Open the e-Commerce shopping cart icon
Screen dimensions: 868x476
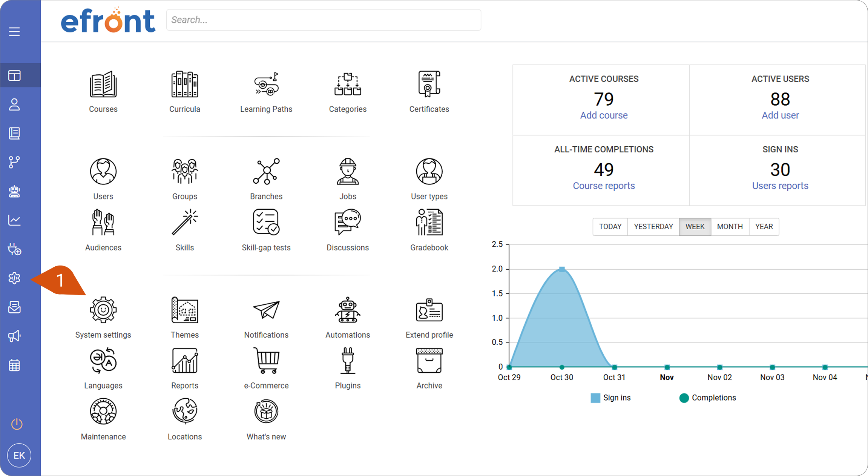click(266, 361)
